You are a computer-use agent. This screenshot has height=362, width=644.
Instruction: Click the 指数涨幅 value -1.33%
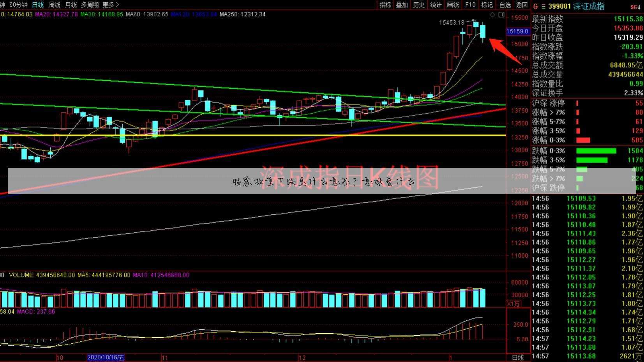[632, 56]
